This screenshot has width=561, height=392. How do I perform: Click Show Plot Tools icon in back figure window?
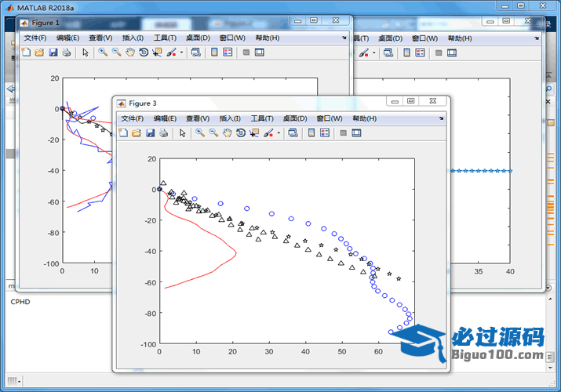tap(452, 53)
